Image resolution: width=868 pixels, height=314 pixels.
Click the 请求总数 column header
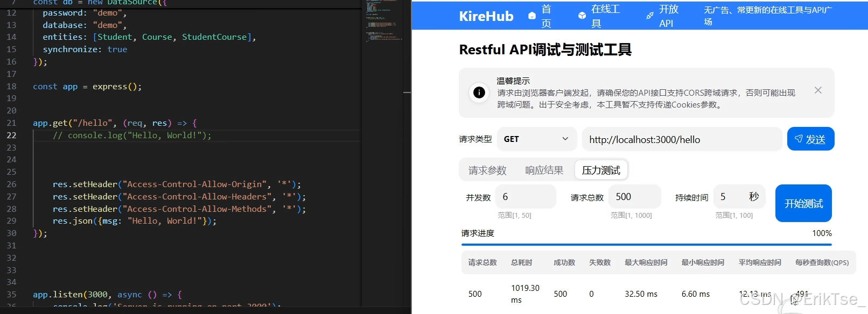(482, 262)
